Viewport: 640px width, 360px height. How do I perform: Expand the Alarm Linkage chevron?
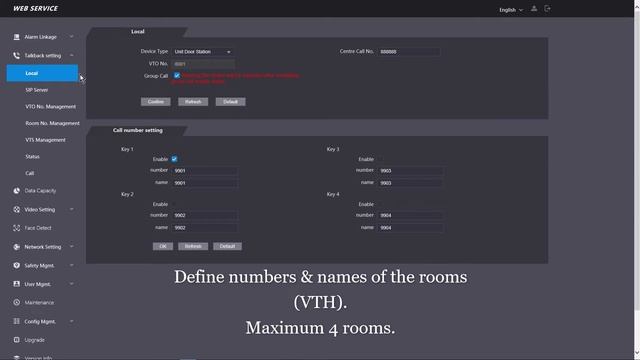(71, 37)
